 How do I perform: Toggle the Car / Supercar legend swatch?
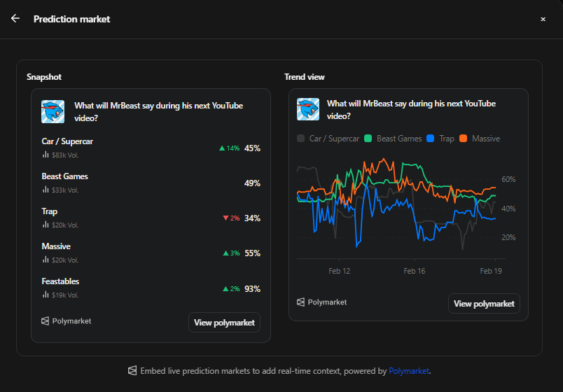pyautogui.click(x=301, y=139)
